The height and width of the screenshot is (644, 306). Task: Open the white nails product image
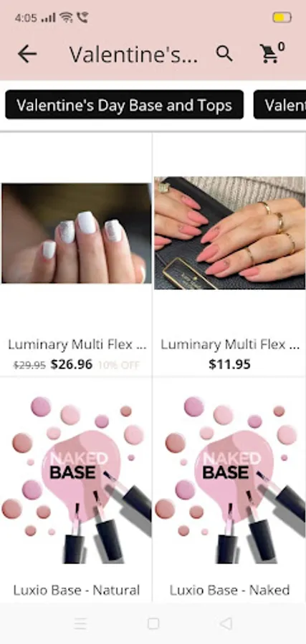[x=77, y=233]
